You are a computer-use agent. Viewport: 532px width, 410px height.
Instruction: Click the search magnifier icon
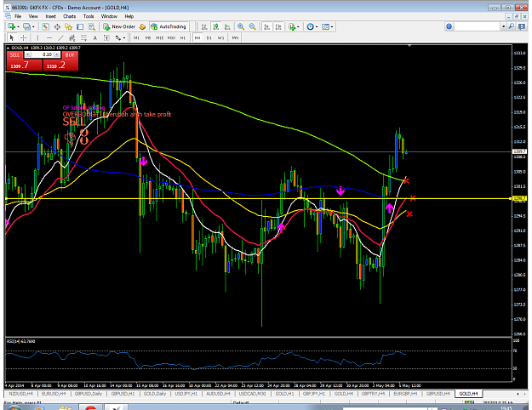point(512,26)
